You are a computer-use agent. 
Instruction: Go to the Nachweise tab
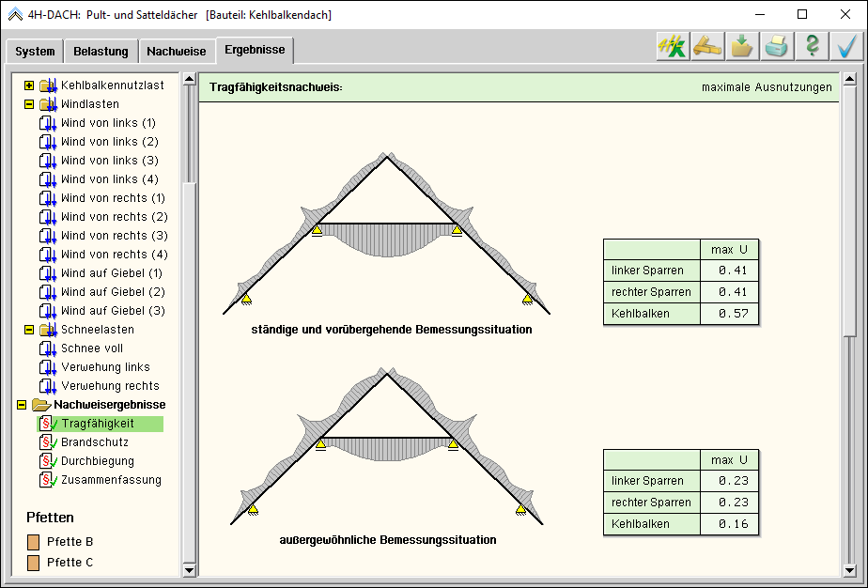pos(177,52)
